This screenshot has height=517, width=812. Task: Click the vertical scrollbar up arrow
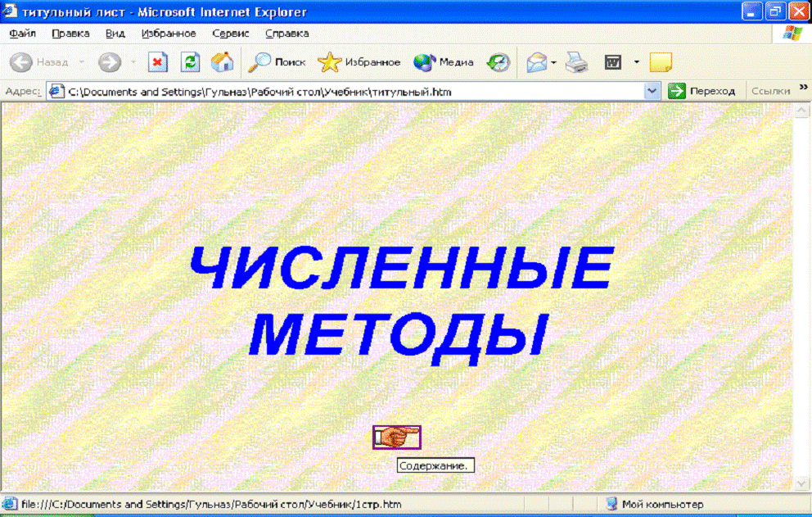801,111
